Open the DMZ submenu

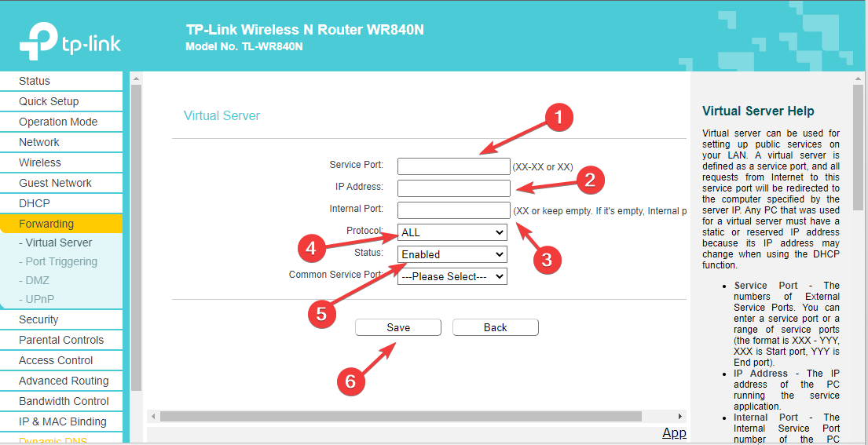34,280
